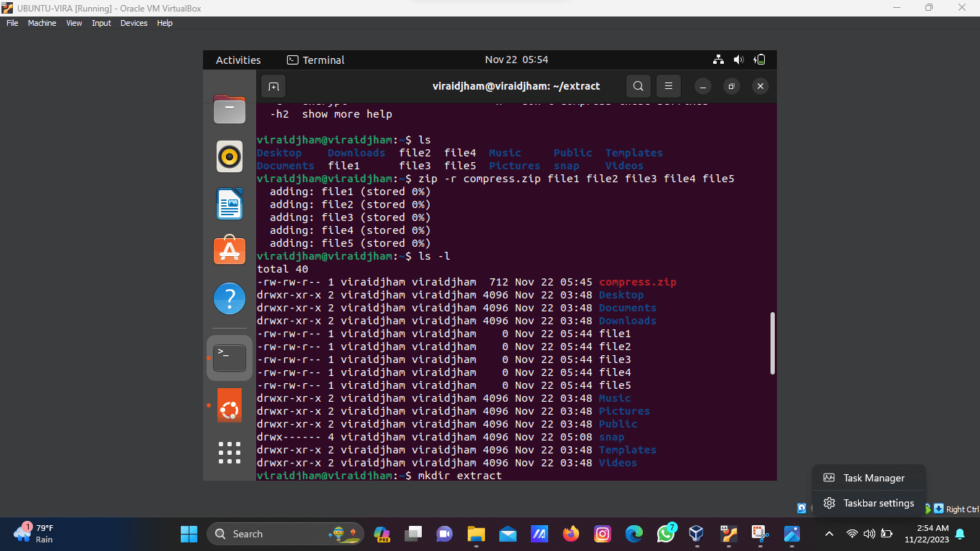Open video chat icon in taskbar
The width and height of the screenshot is (980, 551).
pyautogui.click(x=445, y=534)
